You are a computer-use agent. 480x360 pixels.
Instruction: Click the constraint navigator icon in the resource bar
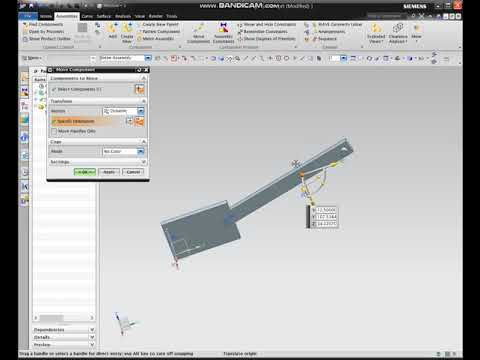tap(25, 92)
